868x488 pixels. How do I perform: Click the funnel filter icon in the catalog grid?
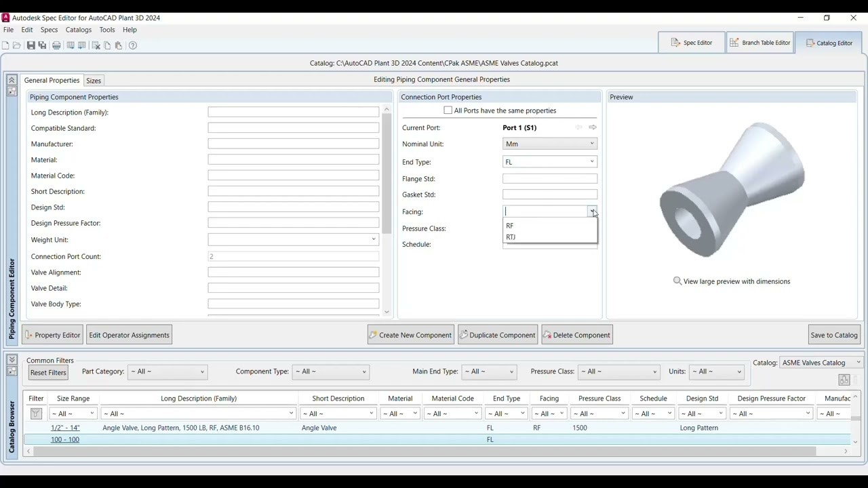click(x=36, y=413)
